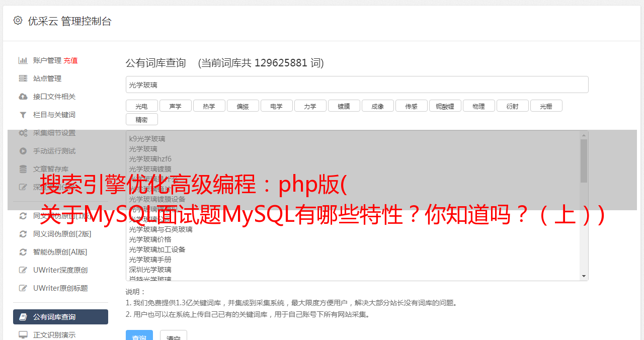Open 同义词伪原创[2版] refresh icon
Viewport: 644px width, 340px height.
click(x=23, y=234)
